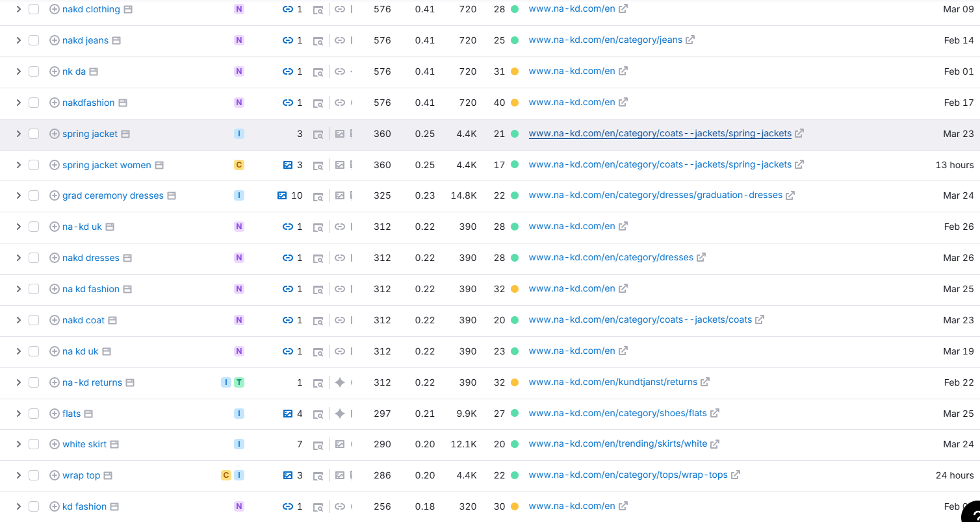This screenshot has height=522, width=980.
Task: Select checkbox for grad ceremony dresses row
Action: pyautogui.click(x=34, y=195)
